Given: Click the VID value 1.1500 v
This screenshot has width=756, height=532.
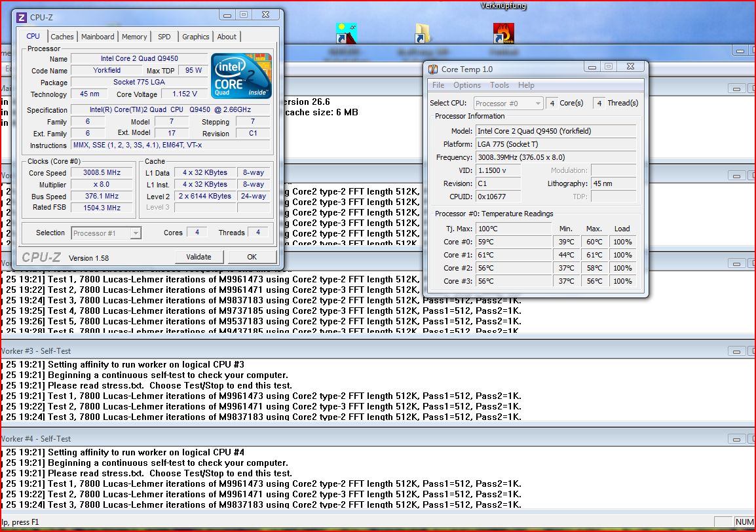Looking at the screenshot, I should tap(498, 170).
